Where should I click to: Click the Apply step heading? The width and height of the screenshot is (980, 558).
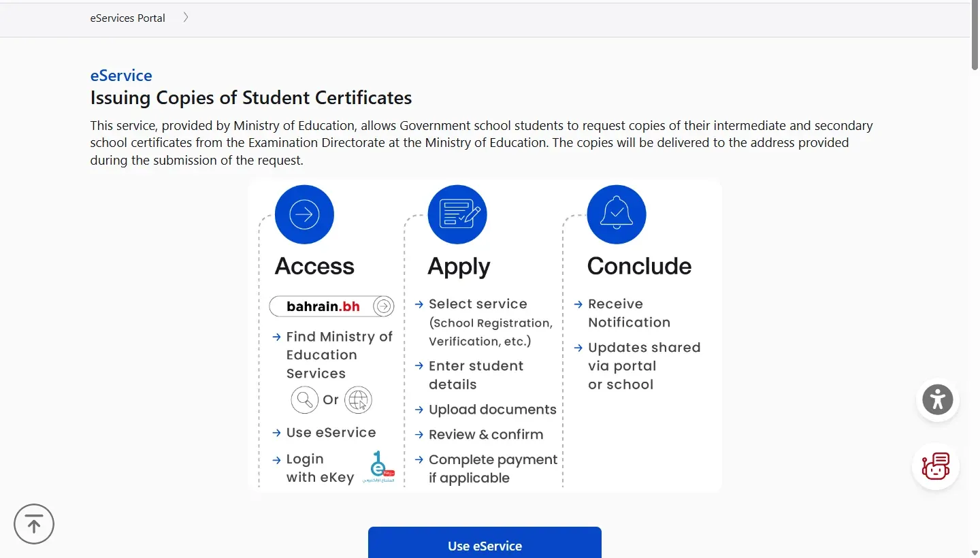[x=459, y=267]
